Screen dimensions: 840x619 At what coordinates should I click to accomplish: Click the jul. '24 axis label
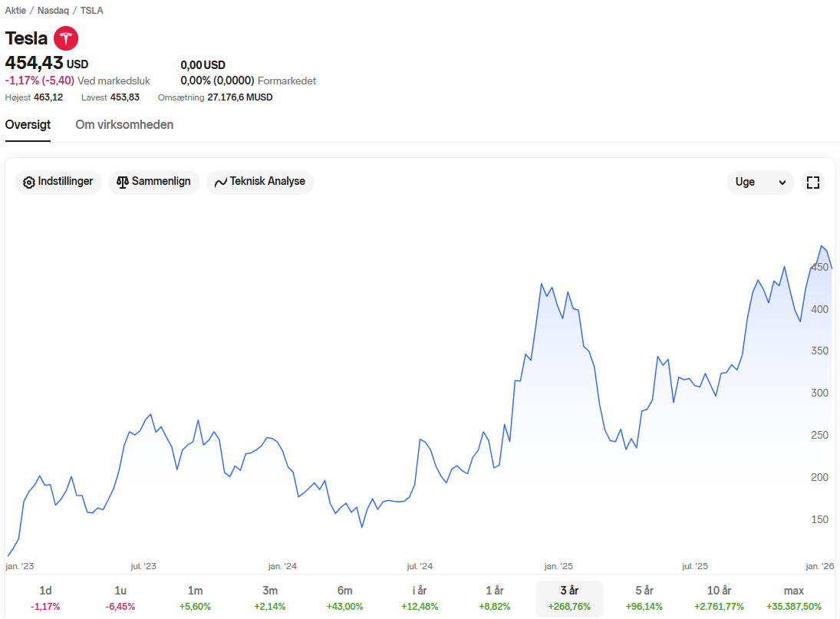420,566
